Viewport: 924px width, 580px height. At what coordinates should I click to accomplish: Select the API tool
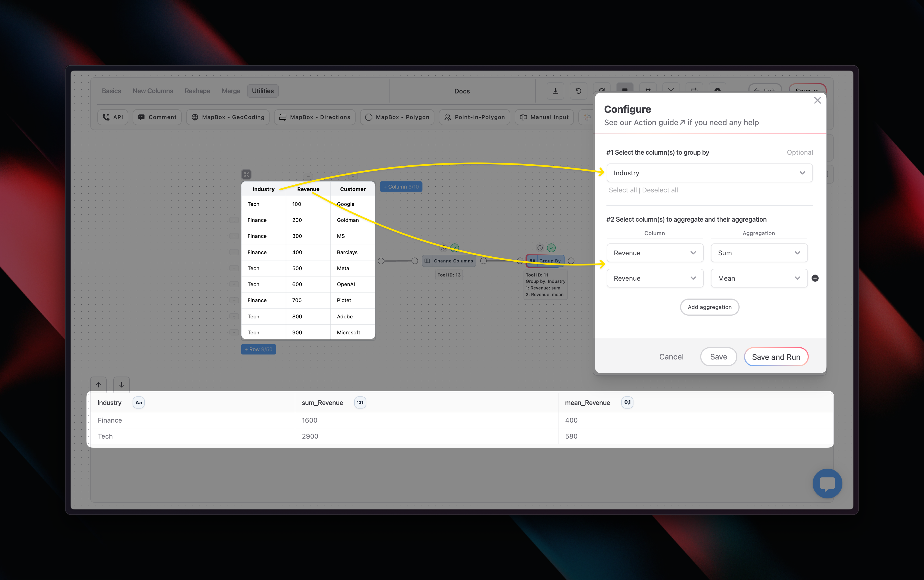pos(113,117)
